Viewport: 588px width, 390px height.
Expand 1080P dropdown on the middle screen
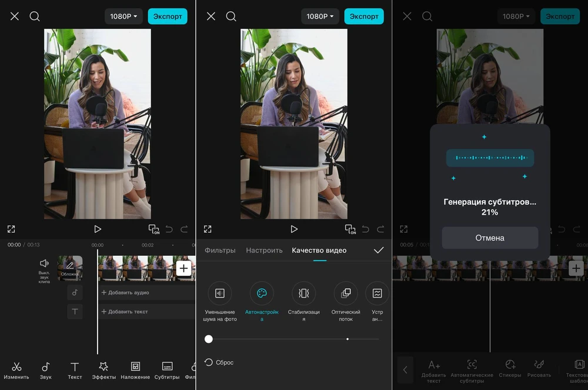(x=320, y=16)
